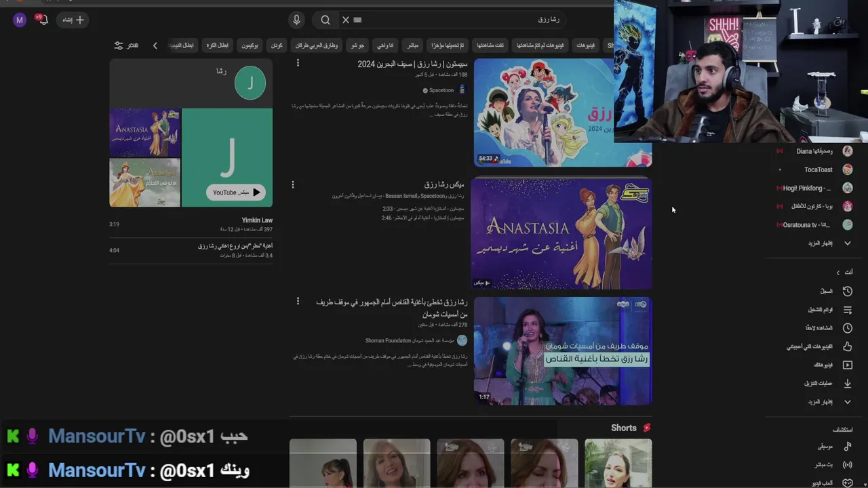
Task: Select the بوكيمون filter chip
Action: coord(250,45)
